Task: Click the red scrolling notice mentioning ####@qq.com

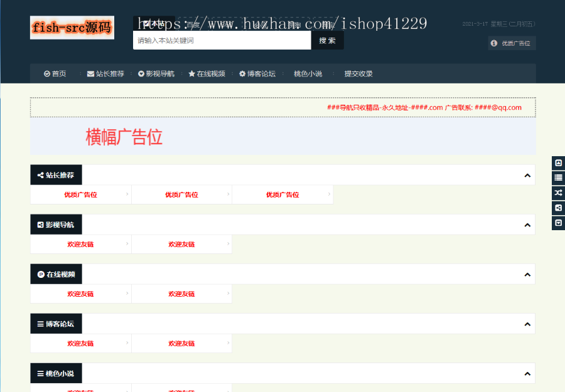Action: (424, 108)
